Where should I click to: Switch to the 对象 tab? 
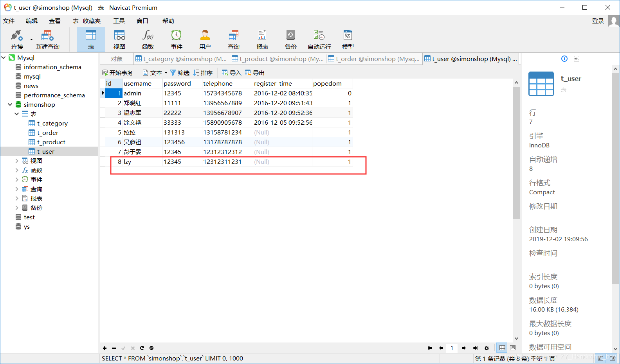tap(116, 59)
